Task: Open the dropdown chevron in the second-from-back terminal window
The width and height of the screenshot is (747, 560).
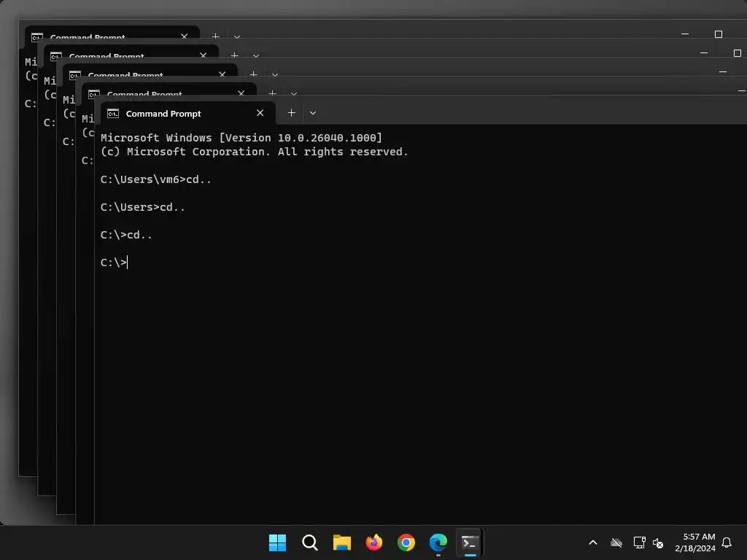Action: [x=256, y=55]
